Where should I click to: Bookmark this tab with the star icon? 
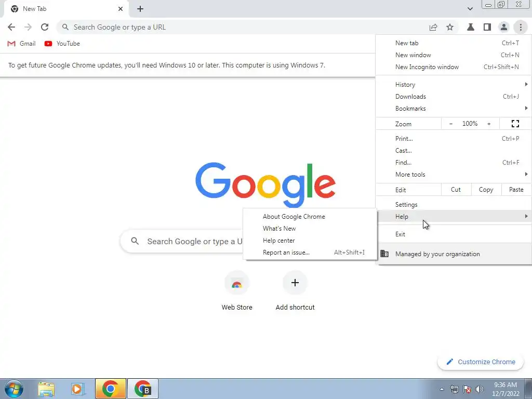[x=450, y=27]
